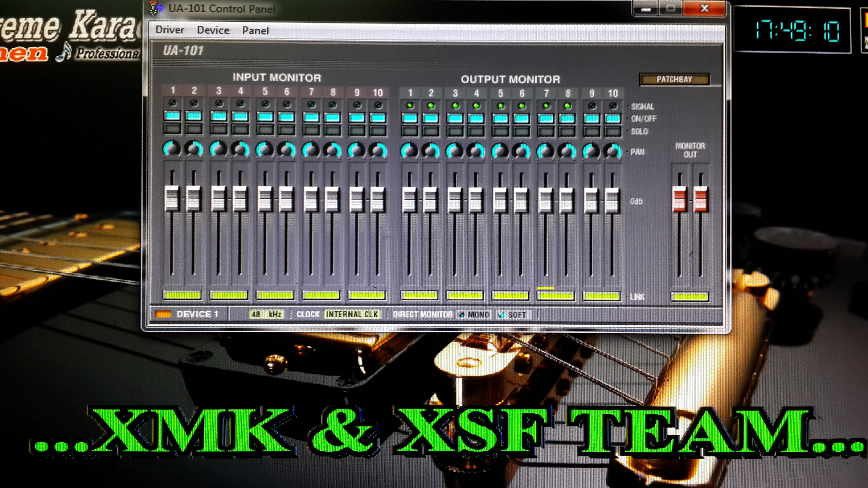Screen dimensions: 868x488
Task: Click the SIGNAL indicator of Output channel 10
Action: [x=613, y=106]
